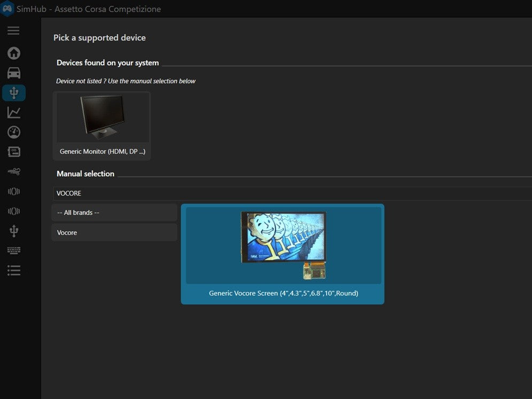
Task: Choose the Vocore brand filter
Action: click(114, 232)
